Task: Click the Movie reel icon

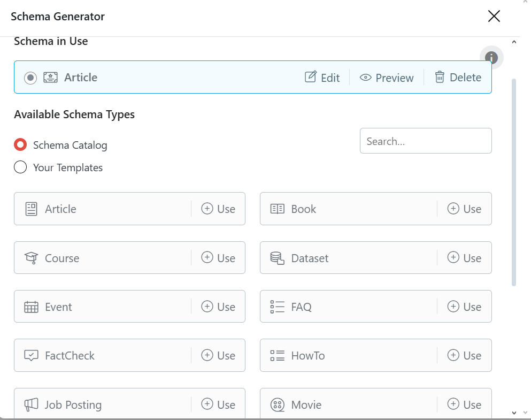Action: click(x=278, y=405)
